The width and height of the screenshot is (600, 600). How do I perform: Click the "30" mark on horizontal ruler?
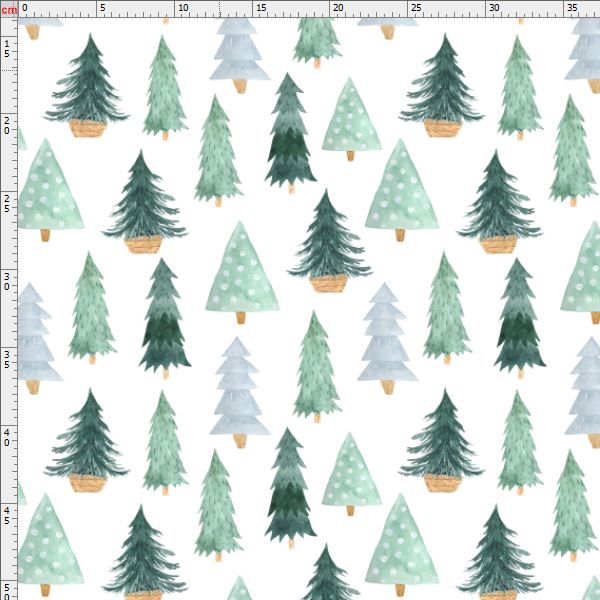point(494,7)
